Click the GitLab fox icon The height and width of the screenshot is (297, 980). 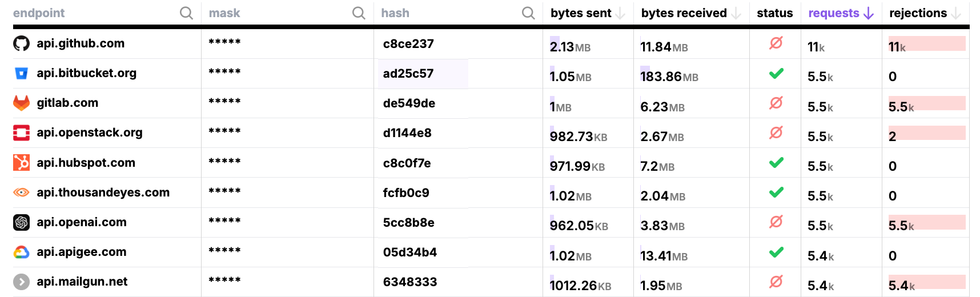[x=21, y=103]
